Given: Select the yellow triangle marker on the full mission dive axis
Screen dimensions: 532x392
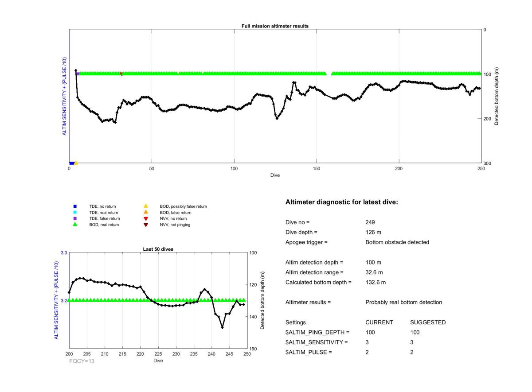Looking at the screenshot, I should tap(76, 163).
